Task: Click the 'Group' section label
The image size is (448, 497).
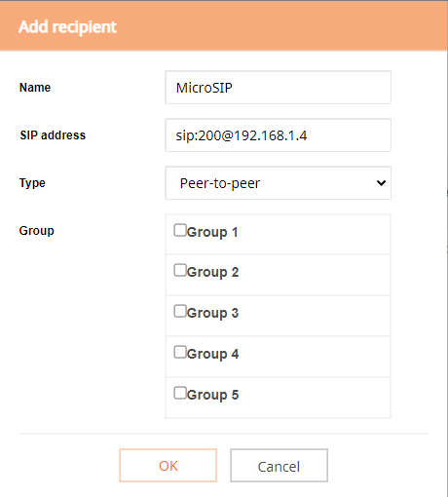Action: pyautogui.click(x=36, y=231)
